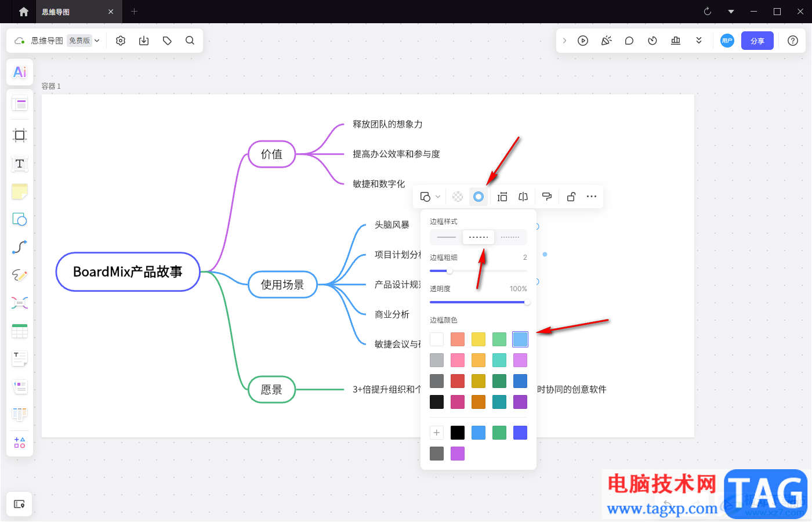This screenshot has width=812, height=522.
Task: Select the BoardMix产品故事 root node
Action: [128, 272]
